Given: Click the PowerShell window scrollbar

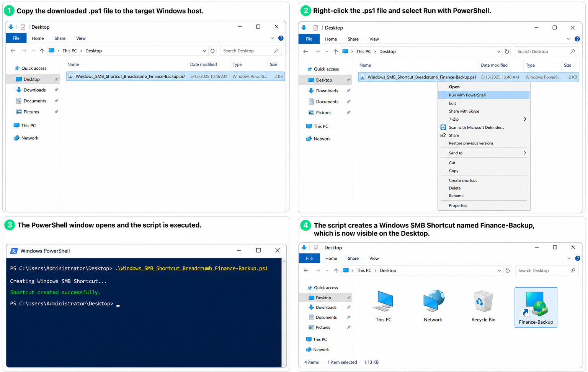Looking at the screenshot, I should pyautogui.click(x=284, y=313).
